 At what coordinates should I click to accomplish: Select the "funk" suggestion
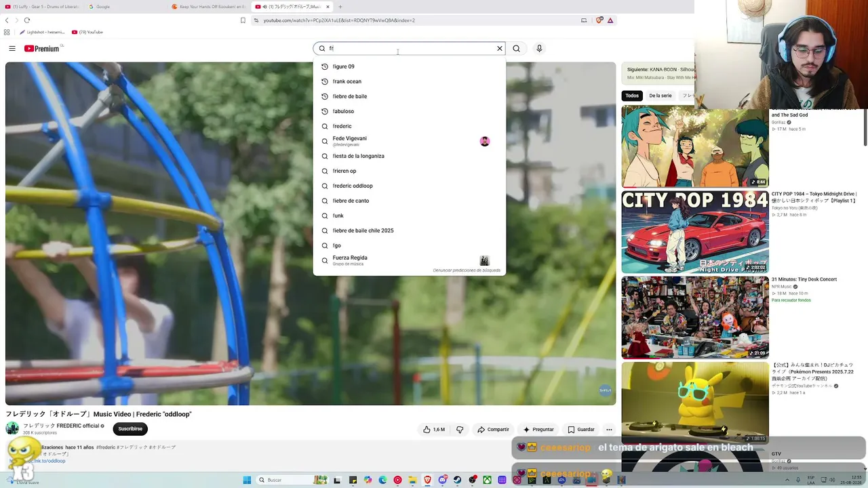point(410,216)
